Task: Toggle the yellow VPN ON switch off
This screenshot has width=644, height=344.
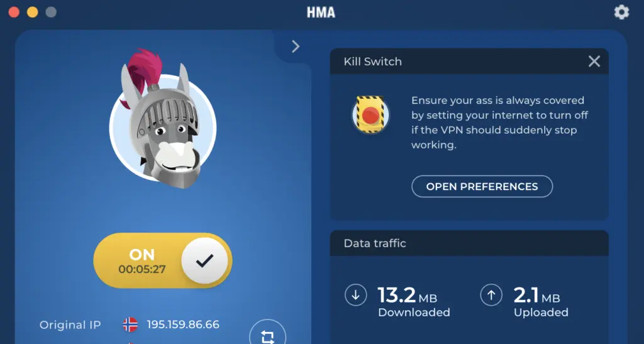Action: point(163,260)
